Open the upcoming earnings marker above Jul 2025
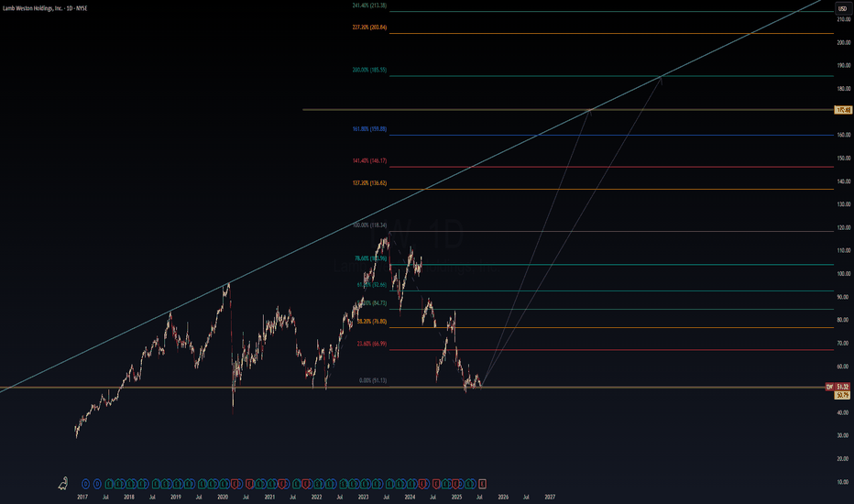This screenshot has height=504, width=854. [x=482, y=483]
